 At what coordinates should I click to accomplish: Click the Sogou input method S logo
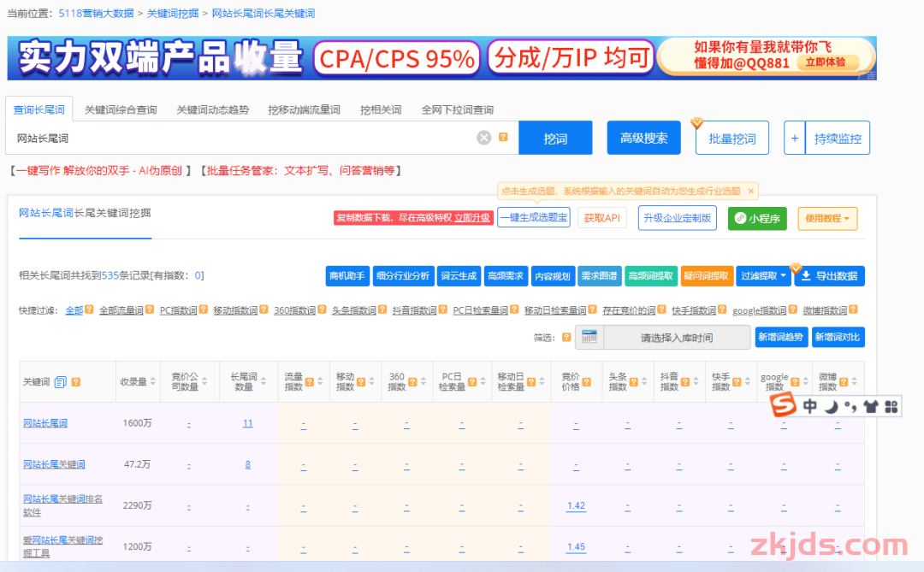pos(783,405)
